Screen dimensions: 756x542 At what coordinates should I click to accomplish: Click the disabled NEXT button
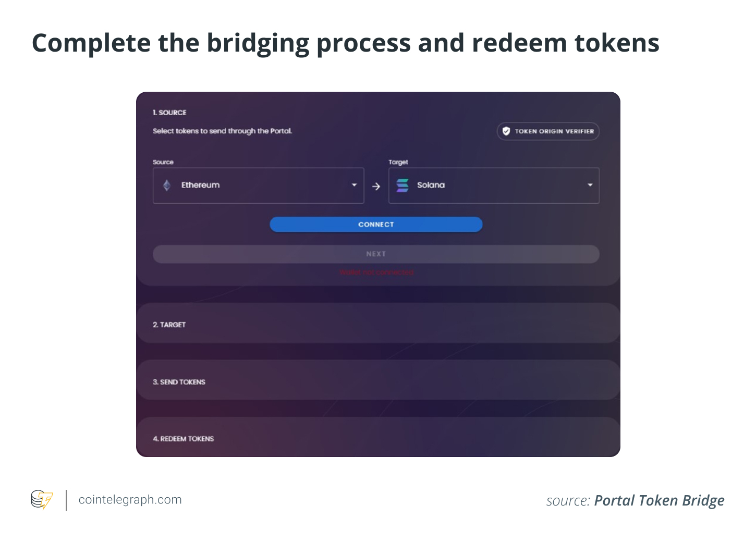click(x=376, y=254)
